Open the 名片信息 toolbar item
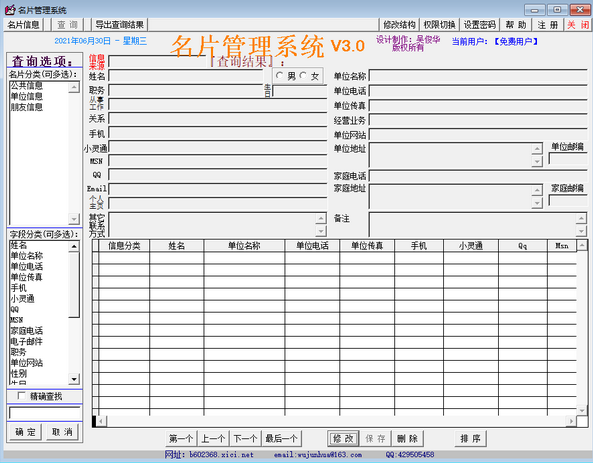593x463 pixels. [23, 25]
